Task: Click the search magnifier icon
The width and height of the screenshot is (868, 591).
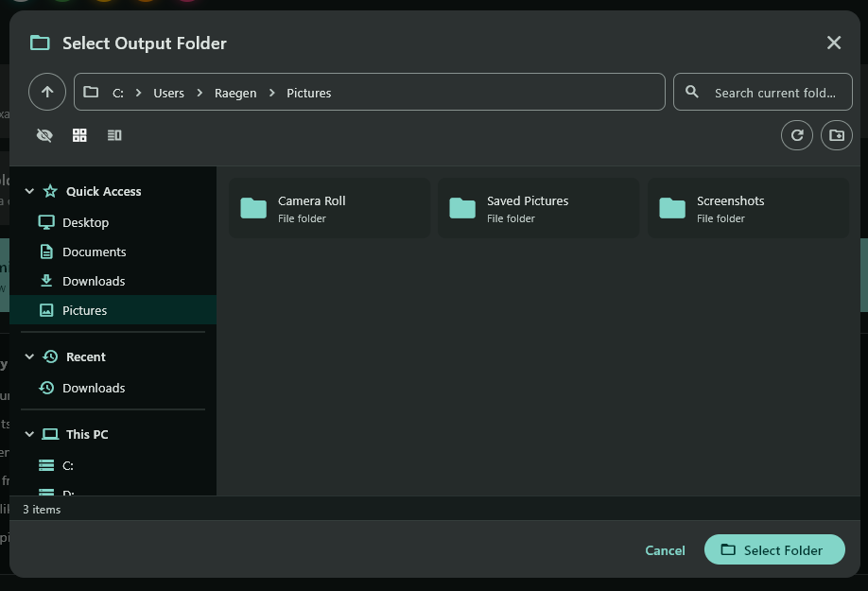Action: tap(691, 92)
